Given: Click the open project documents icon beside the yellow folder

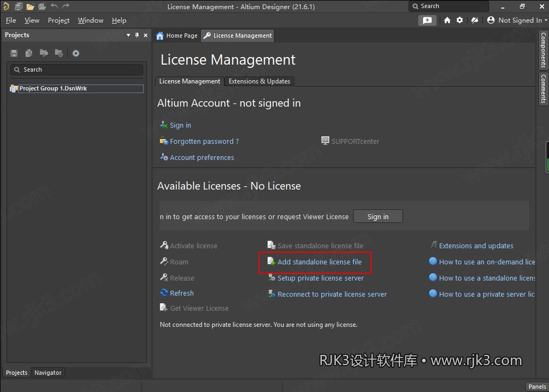Looking at the screenshot, I should pyautogui.click(x=42, y=6).
